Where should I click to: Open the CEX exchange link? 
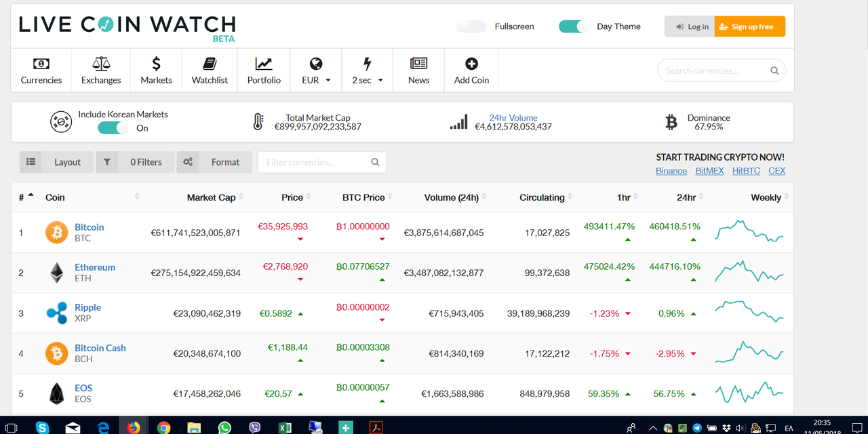pos(777,171)
